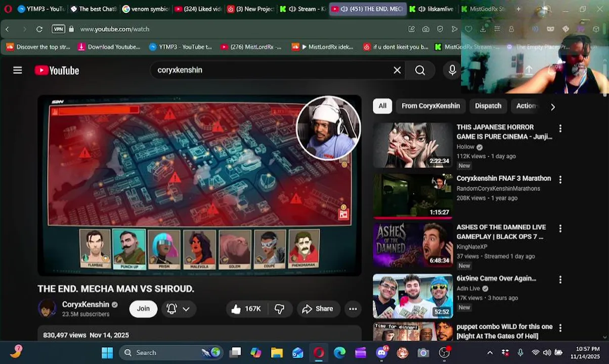The height and width of the screenshot is (364, 609).
Task: Open File Explorer from the taskbar
Action: coord(277,353)
